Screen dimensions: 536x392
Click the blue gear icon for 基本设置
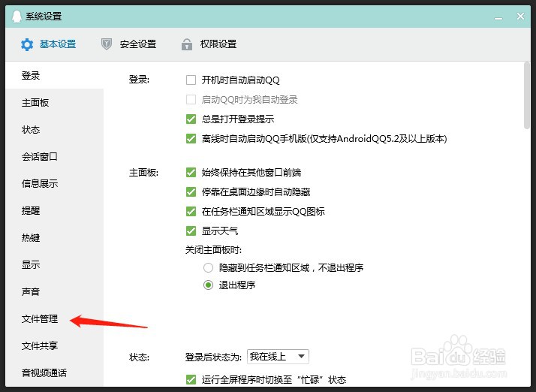(x=27, y=44)
